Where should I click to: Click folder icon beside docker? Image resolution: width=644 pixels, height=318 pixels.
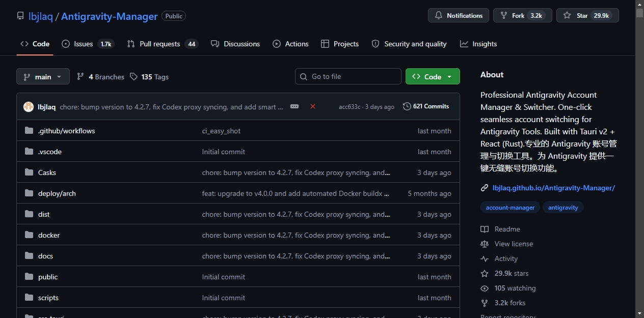(29, 235)
